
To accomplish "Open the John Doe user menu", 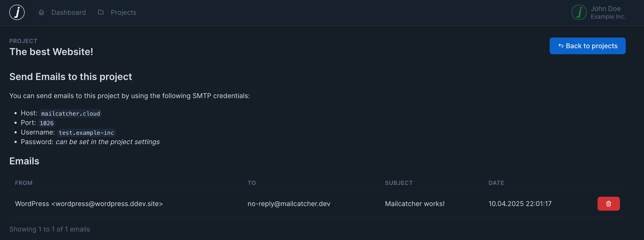I will click(605, 9).
